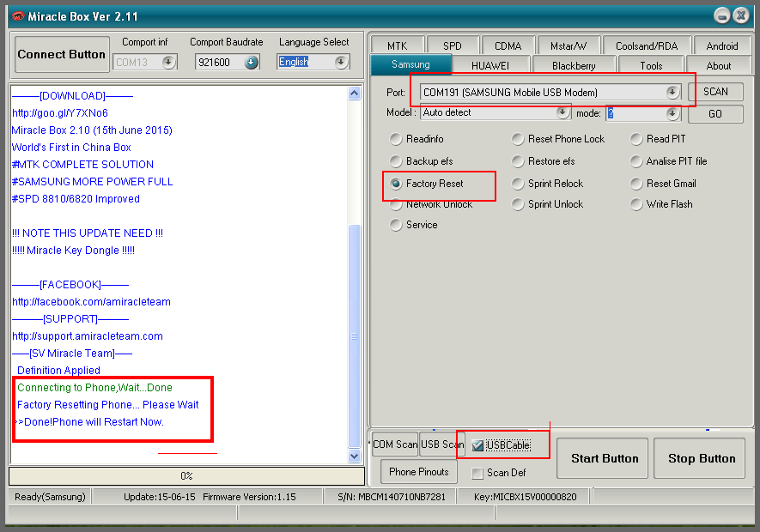760x532 pixels.
Task: Open the Language Select English dropdown
Action: 341,62
